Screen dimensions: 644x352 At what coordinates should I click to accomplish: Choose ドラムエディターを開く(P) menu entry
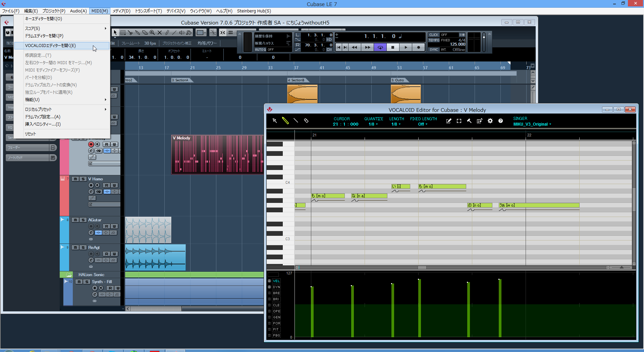[x=62, y=36]
